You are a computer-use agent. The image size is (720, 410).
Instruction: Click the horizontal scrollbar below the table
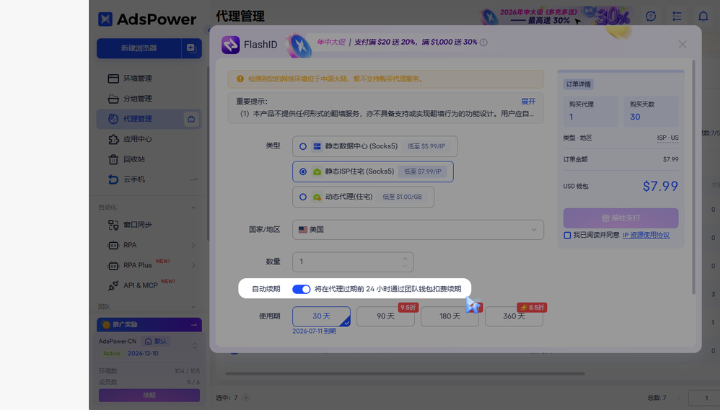[405, 374]
